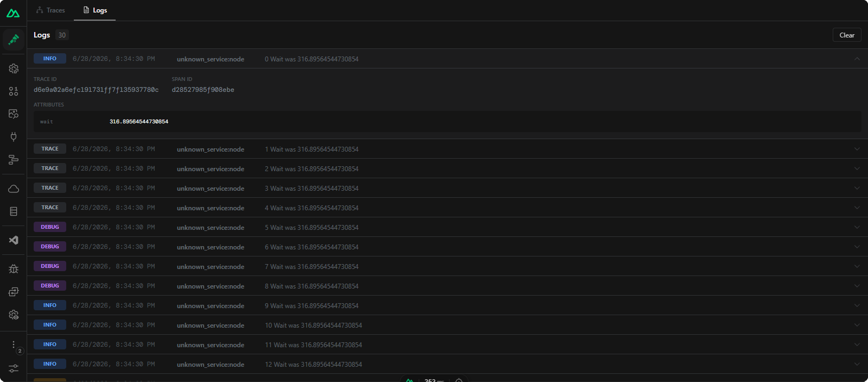
Task: Click the timestamp of log row 1
Action: click(x=114, y=149)
